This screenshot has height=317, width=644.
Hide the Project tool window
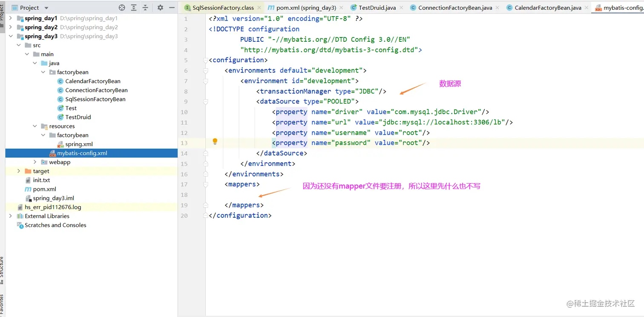172,8
